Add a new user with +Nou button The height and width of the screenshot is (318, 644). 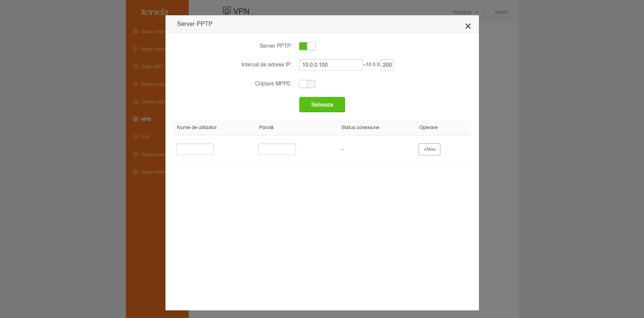429,149
